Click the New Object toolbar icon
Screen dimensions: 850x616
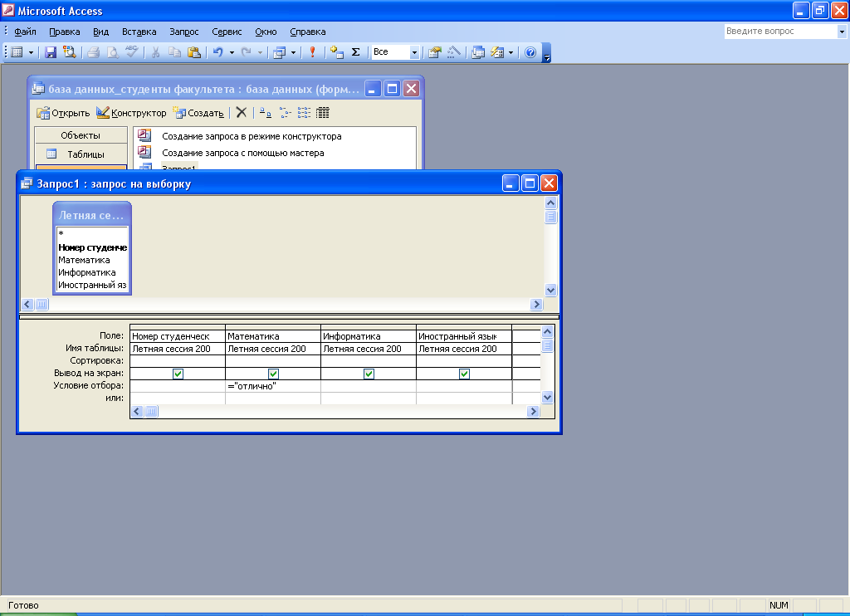[x=497, y=52]
